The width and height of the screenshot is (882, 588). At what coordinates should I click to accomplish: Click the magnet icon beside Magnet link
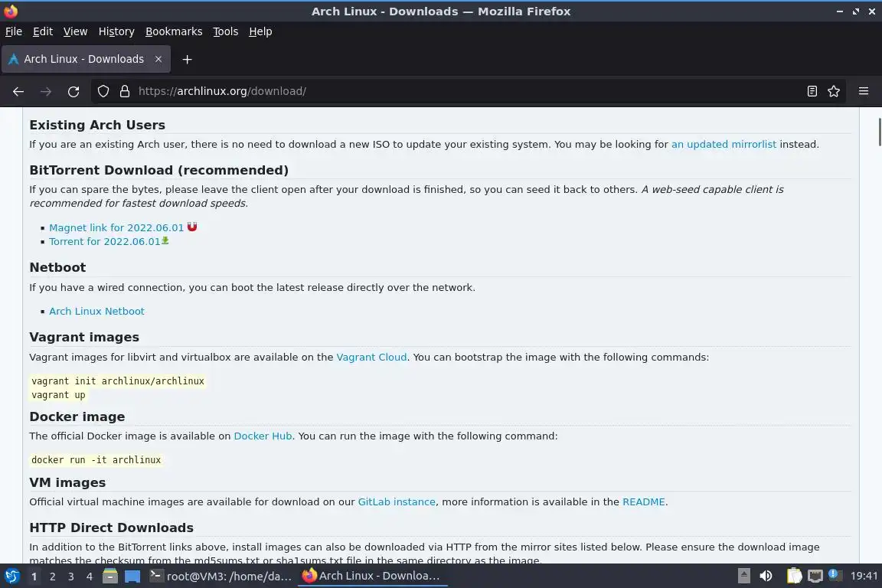pyautogui.click(x=192, y=227)
